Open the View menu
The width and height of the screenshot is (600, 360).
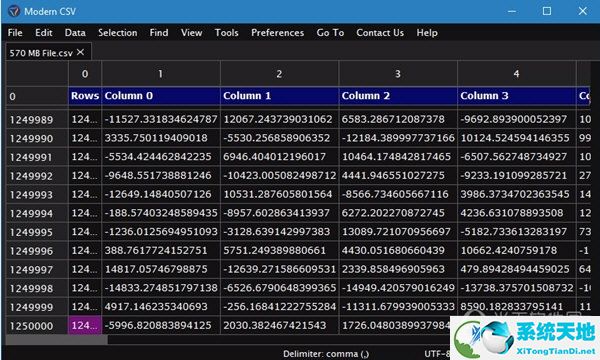coord(191,33)
